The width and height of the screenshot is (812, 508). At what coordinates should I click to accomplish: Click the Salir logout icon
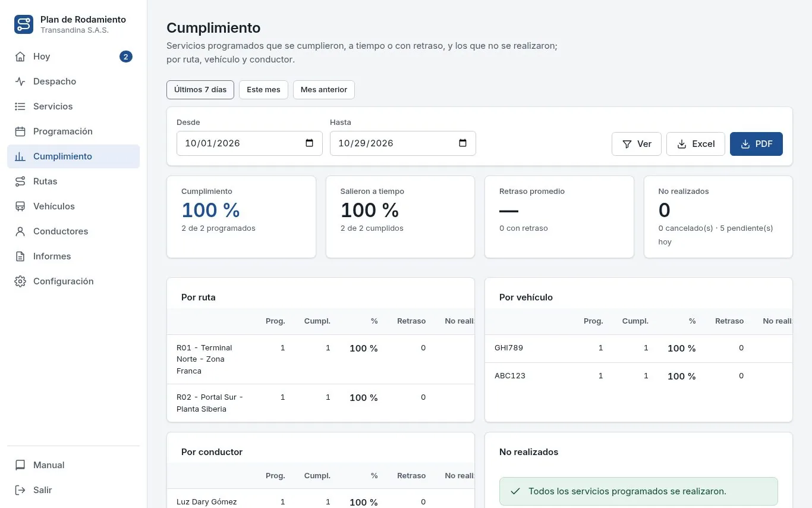click(x=20, y=490)
